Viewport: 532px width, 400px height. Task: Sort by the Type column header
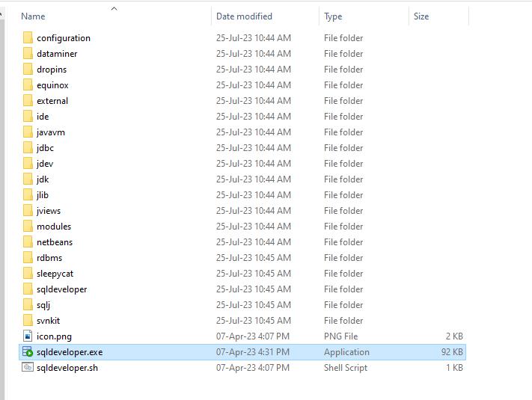333,16
